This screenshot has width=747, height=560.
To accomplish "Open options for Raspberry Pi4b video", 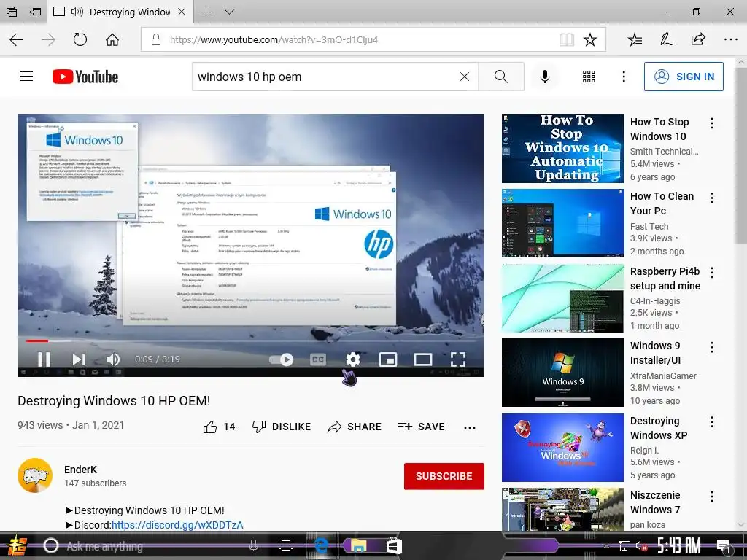I will click(x=712, y=273).
